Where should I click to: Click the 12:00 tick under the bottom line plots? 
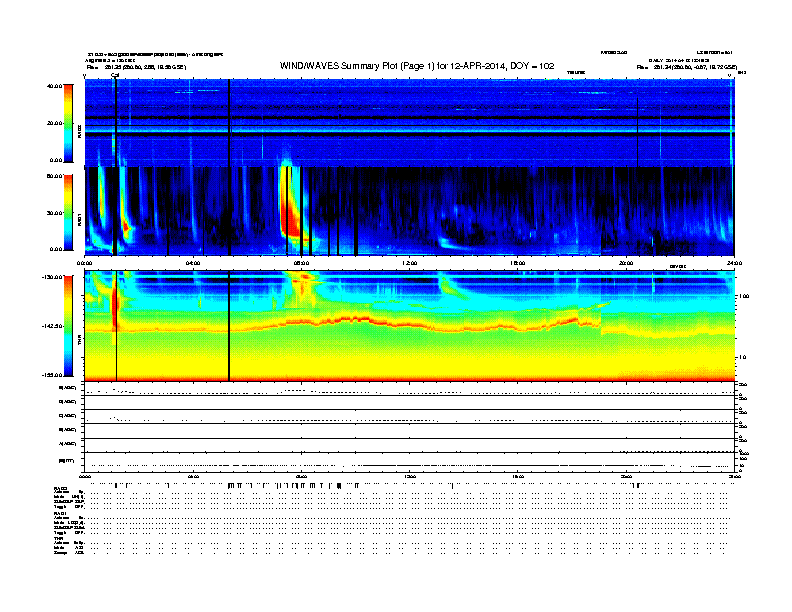(410, 476)
